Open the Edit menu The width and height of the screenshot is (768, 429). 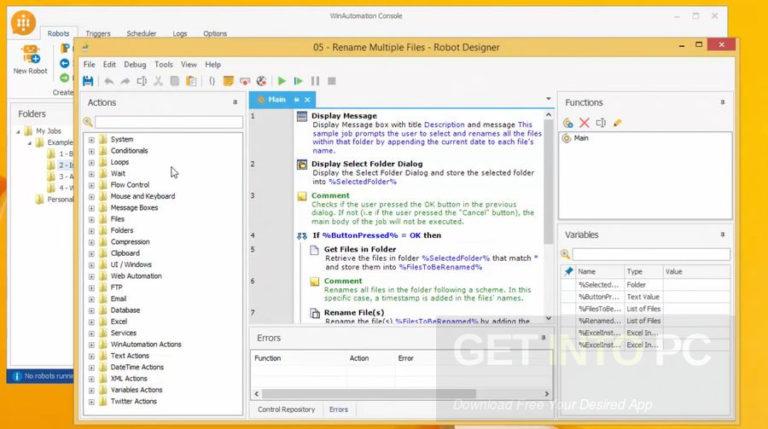[x=109, y=65]
